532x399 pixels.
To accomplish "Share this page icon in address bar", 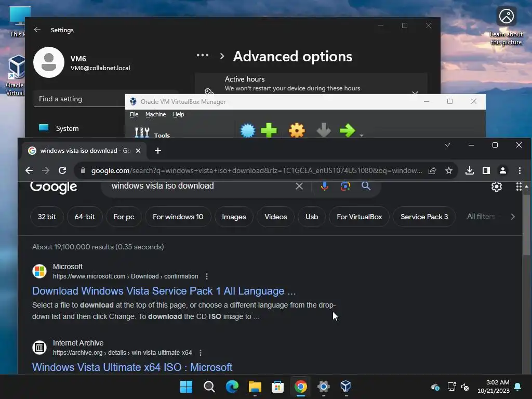I will pyautogui.click(x=432, y=170).
